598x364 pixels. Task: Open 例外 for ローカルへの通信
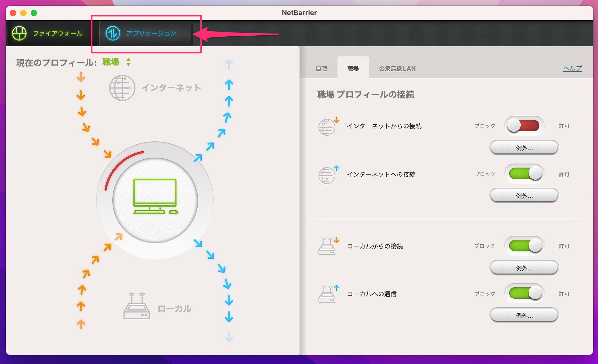(x=524, y=315)
